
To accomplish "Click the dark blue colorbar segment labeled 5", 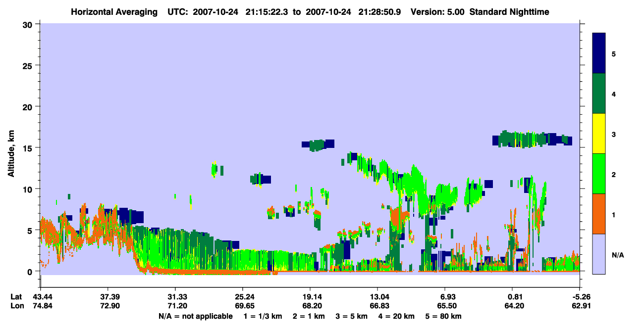I will [599, 53].
